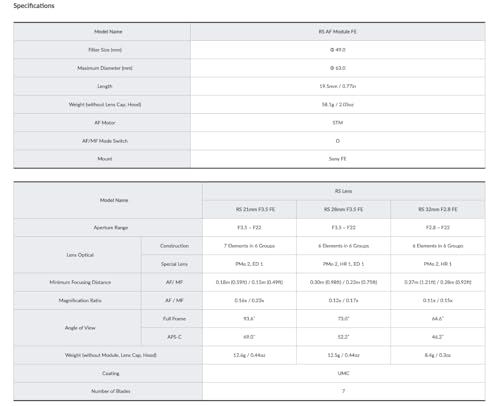Select the RS 28mm F3.5 FE column header

click(343, 209)
